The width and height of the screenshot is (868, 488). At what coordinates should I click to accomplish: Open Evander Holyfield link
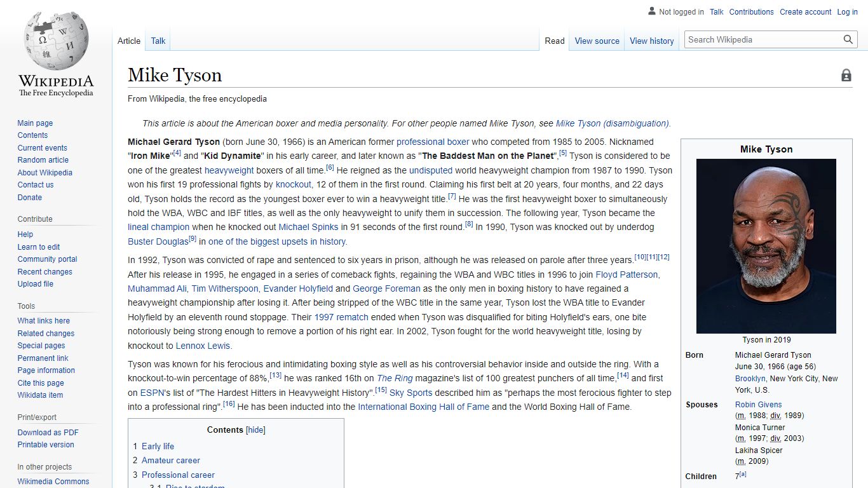298,288
